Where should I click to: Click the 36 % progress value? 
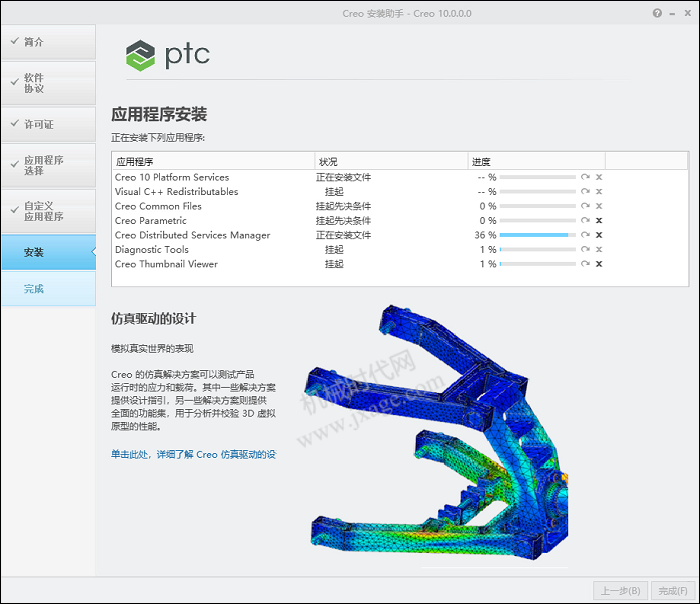pos(485,235)
